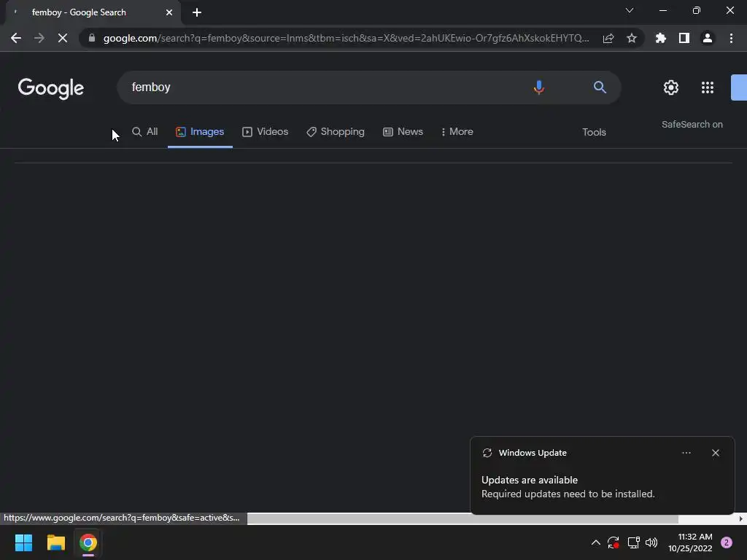This screenshot has height=560, width=747.
Task: Expand the tab search chevron
Action: 630,10
